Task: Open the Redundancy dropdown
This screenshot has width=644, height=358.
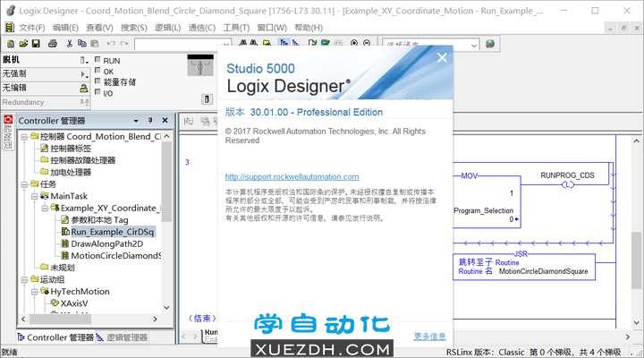Action: (x=84, y=101)
